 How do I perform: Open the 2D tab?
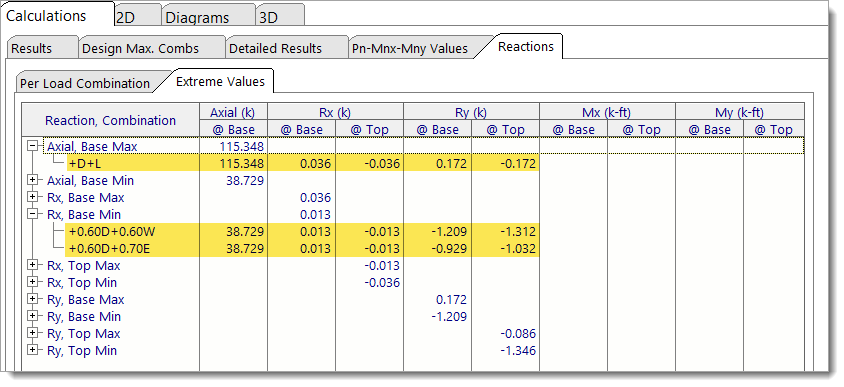(138, 16)
